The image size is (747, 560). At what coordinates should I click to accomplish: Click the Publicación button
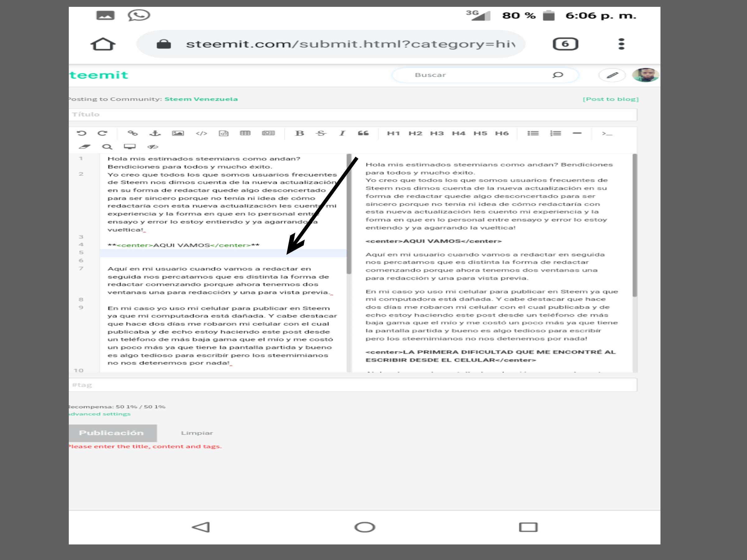click(113, 433)
